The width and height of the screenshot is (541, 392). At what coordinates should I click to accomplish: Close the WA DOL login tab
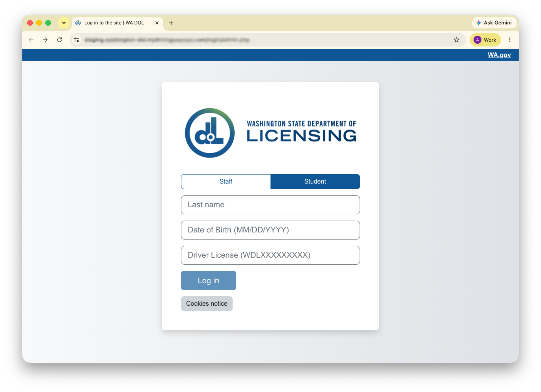point(157,23)
